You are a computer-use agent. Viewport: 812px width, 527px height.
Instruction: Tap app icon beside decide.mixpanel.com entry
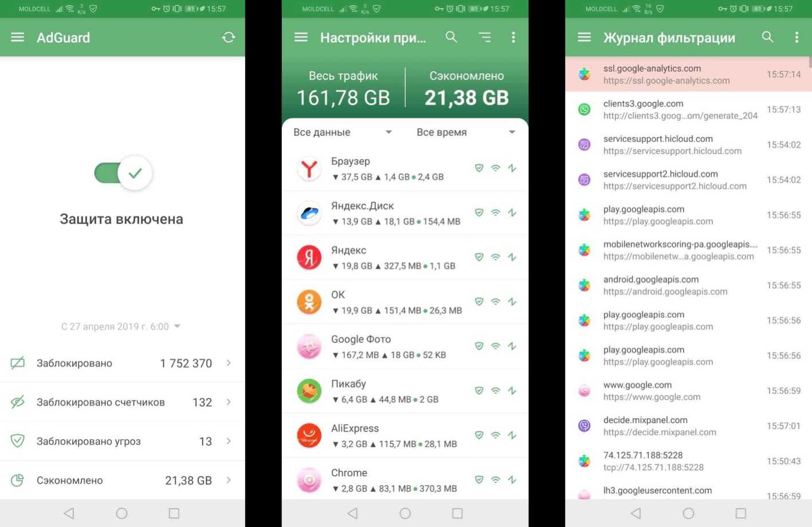coord(585,426)
